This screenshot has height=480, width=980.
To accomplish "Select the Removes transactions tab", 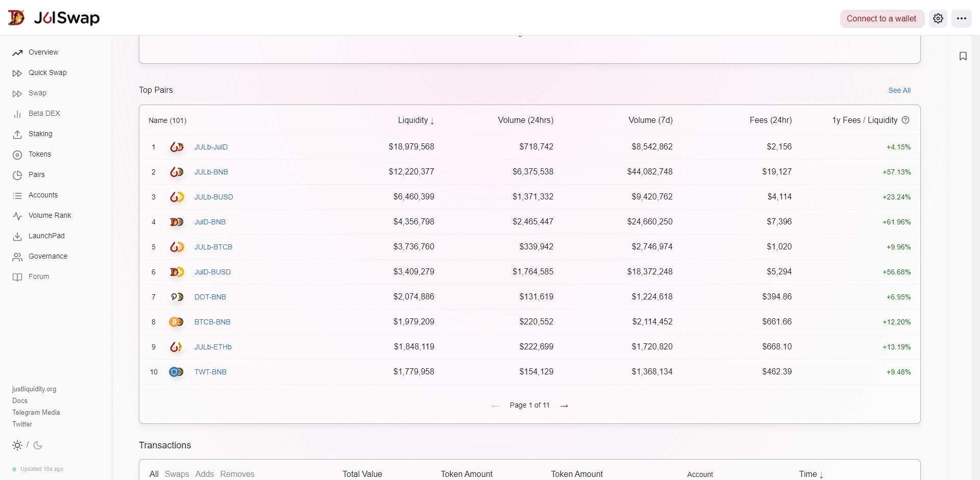I will tap(237, 474).
